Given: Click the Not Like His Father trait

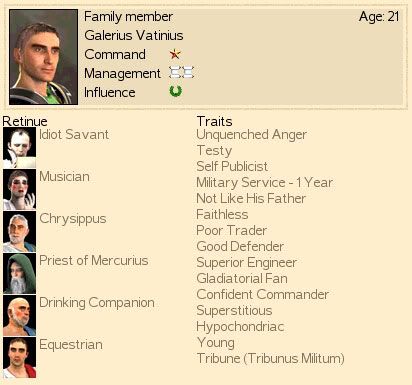Looking at the screenshot, I should tap(251, 198).
